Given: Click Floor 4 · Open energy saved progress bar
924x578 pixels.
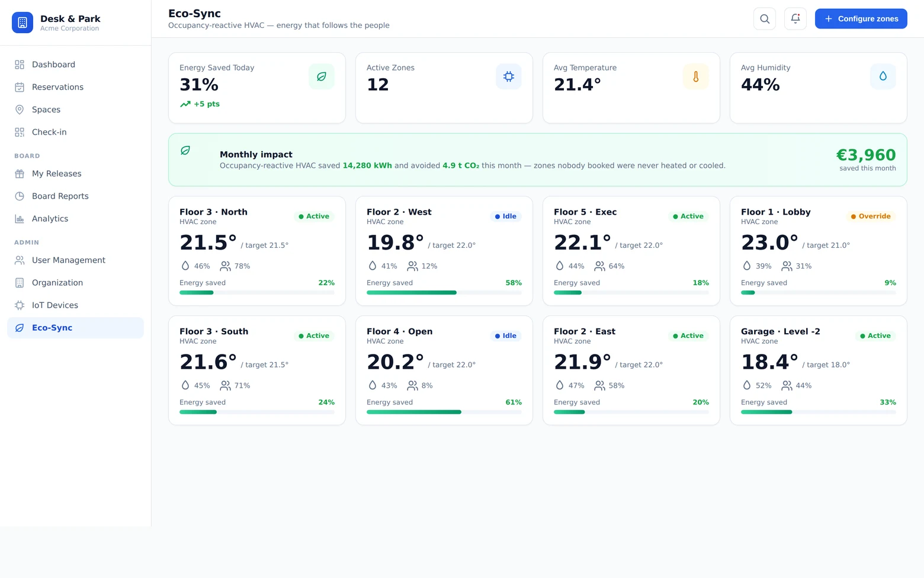Looking at the screenshot, I should click(444, 412).
